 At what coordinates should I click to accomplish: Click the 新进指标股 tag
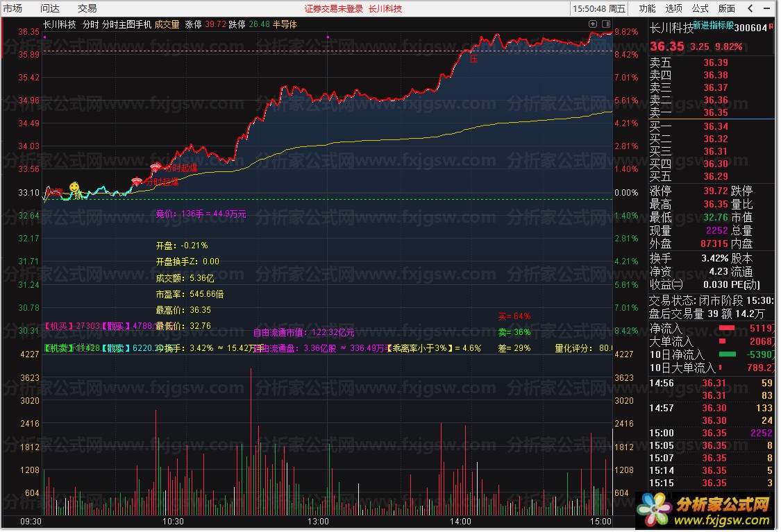click(713, 25)
